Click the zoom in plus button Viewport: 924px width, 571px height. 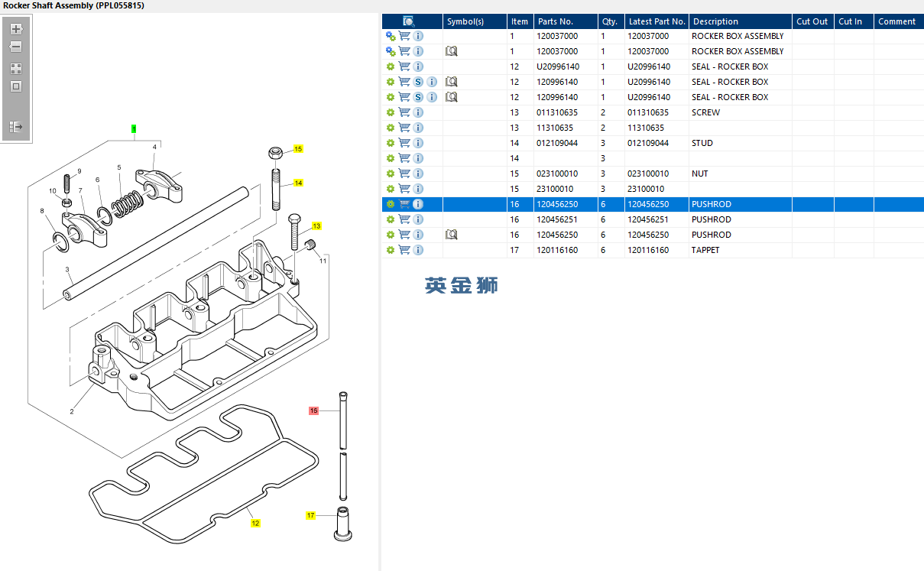[16, 29]
